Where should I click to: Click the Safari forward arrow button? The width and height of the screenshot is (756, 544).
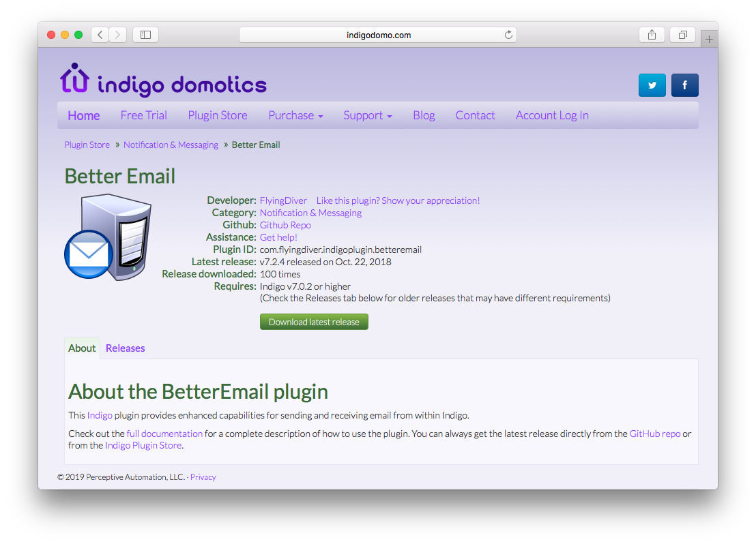(x=117, y=35)
